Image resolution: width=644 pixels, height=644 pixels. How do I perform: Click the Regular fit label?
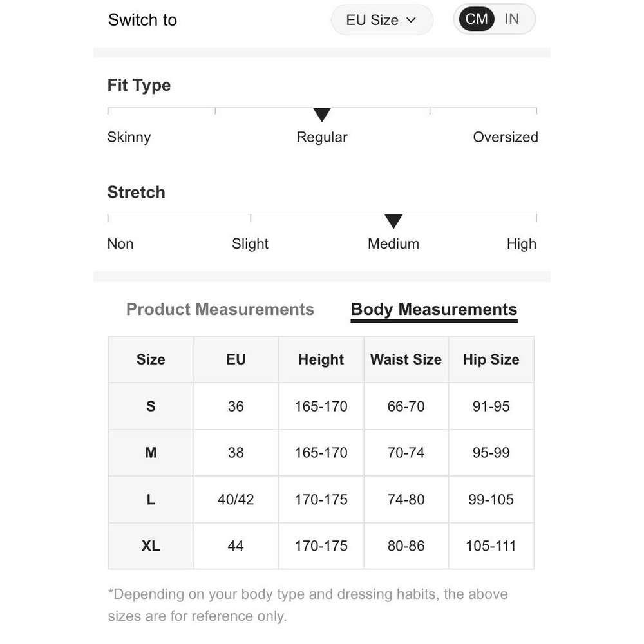click(322, 137)
